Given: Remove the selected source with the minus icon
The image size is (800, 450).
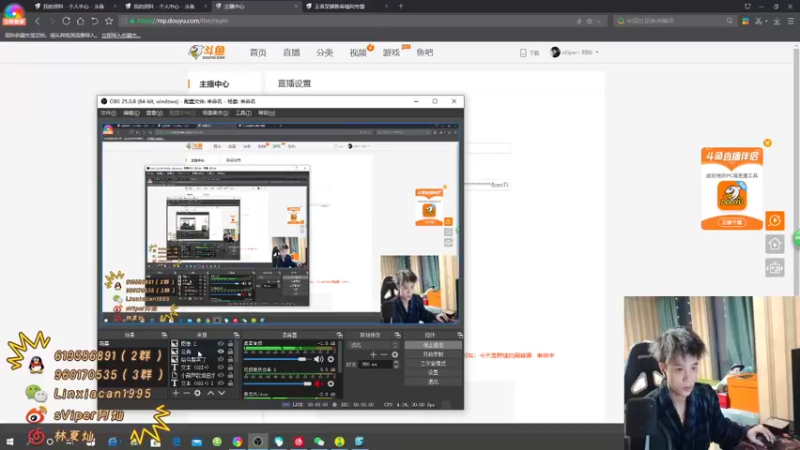Looking at the screenshot, I should (x=187, y=393).
